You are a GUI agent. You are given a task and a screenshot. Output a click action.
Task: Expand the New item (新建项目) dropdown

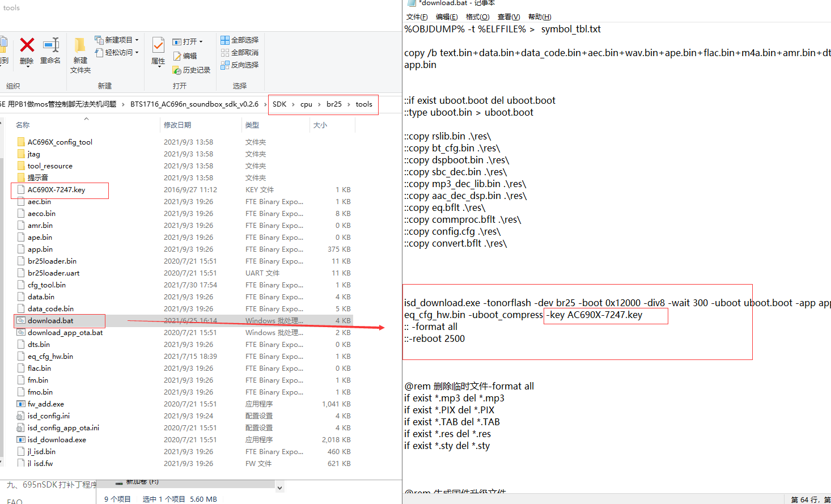(x=137, y=40)
